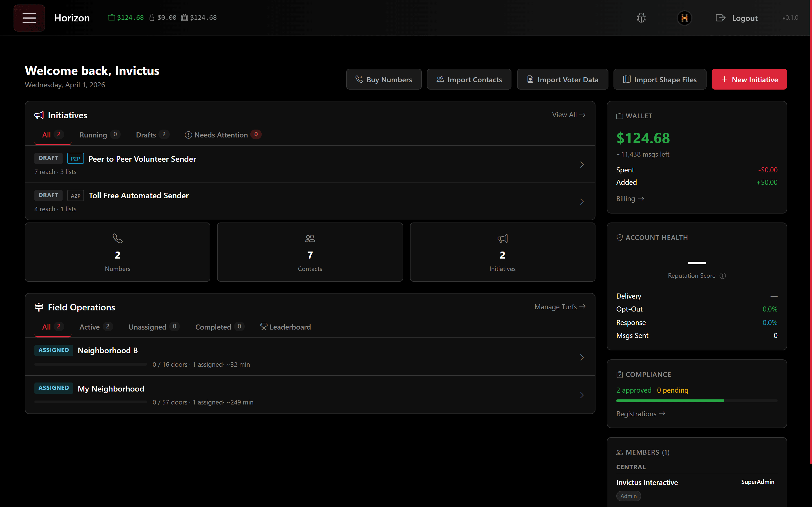Click the lock icon for held balance
This screenshot has height=507, width=812.
click(152, 17)
